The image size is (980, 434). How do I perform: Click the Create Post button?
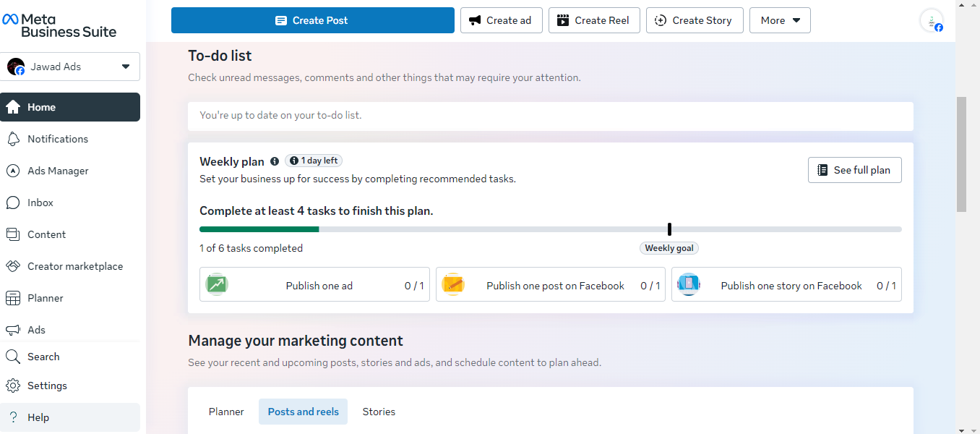pos(312,20)
